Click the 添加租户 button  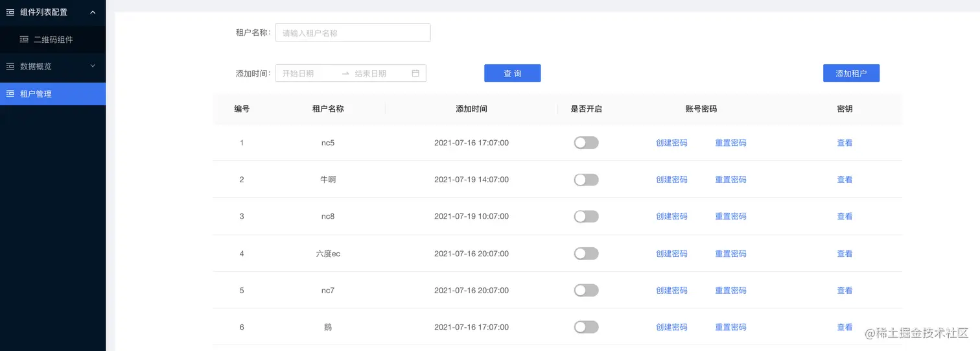click(851, 73)
